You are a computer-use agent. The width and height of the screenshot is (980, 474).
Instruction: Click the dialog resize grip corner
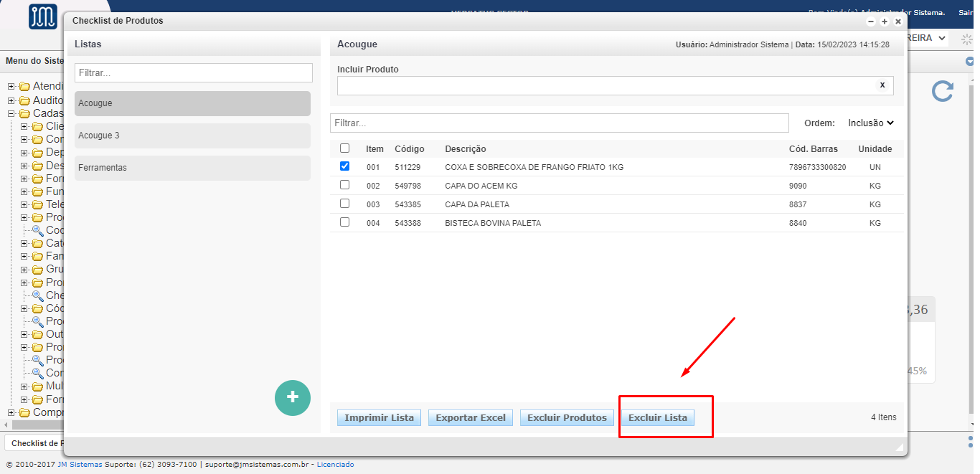pyautogui.click(x=899, y=447)
